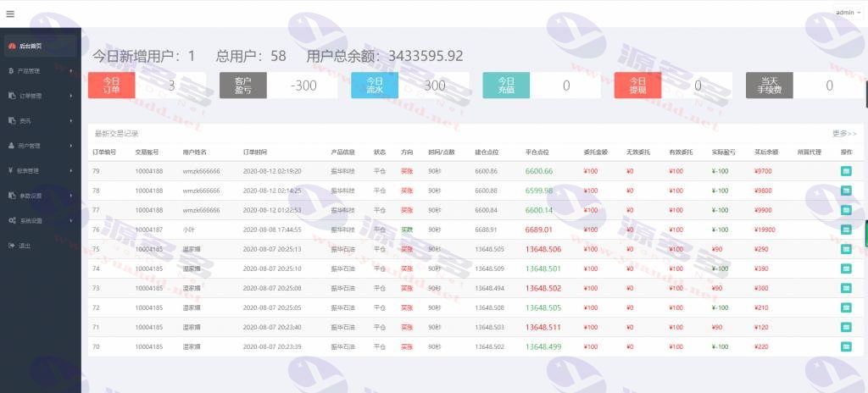
Task: Open action icon for order 78
Action: 846,191
